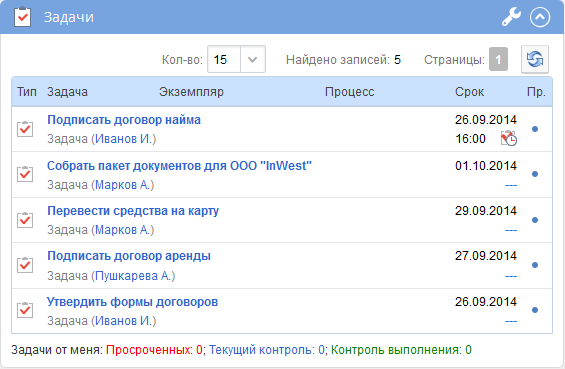Click priority dot of Подписать договор найма row

pyautogui.click(x=535, y=129)
